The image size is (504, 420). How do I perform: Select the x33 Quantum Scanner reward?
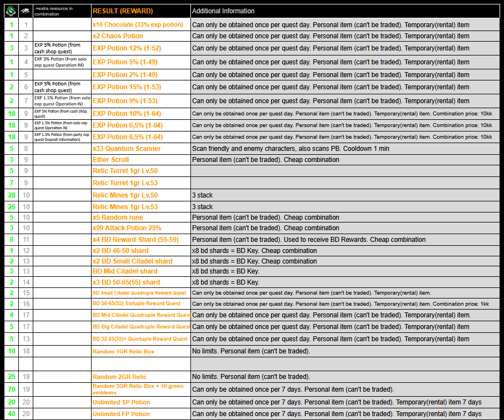click(x=127, y=149)
